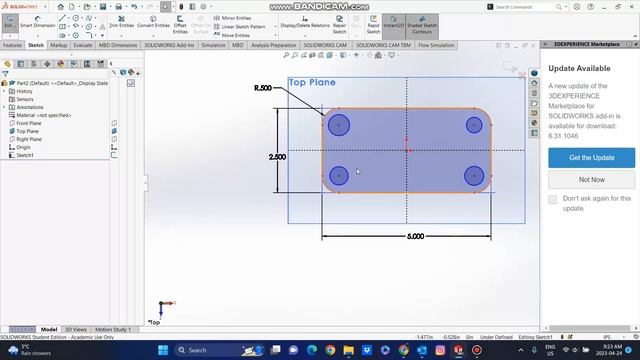Open the Line tool dropdown arrow
This screenshot has height=360, width=640.
[x=68, y=18]
